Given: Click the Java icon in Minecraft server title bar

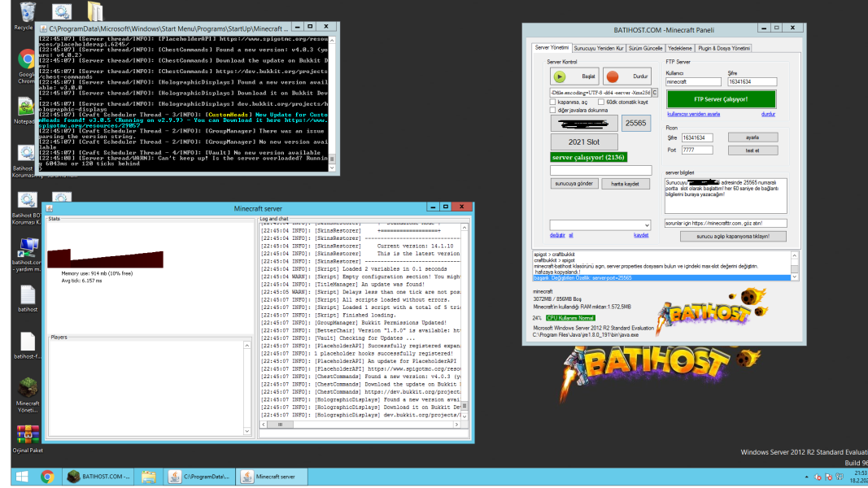Looking at the screenshot, I should pos(50,208).
